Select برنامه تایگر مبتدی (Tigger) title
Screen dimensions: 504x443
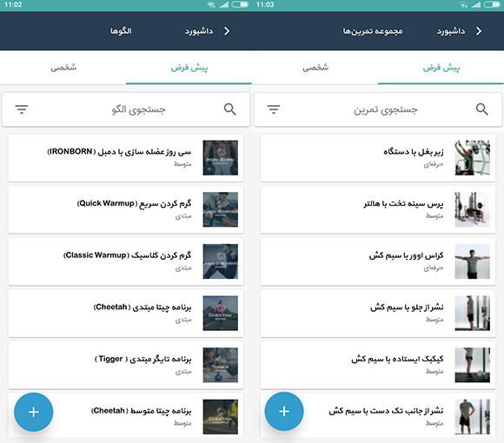click(143, 359)
